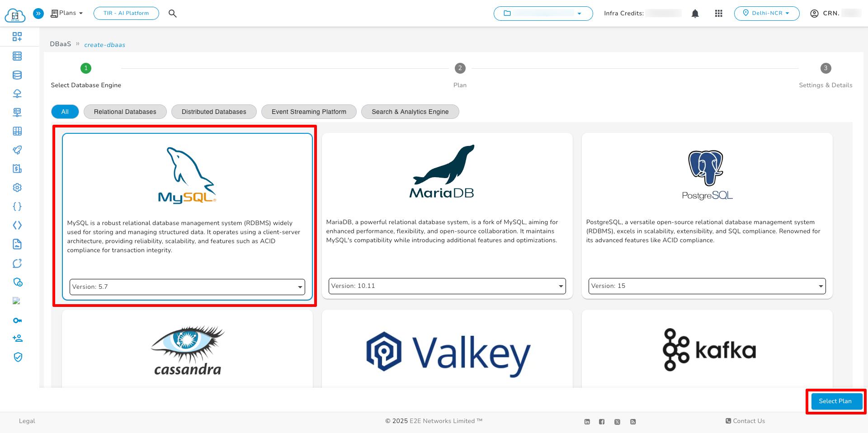Choose the Valkey database card
This screenshot has height=433, width=868.
click(x=447, y=350)
